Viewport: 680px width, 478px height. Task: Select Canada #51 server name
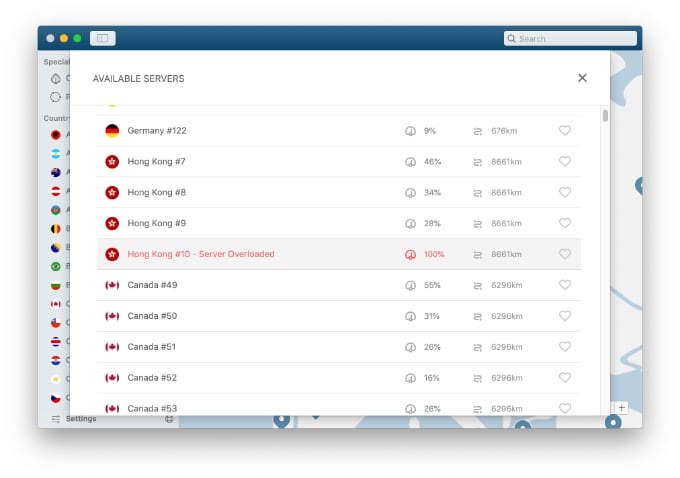[x=151, y=347]
